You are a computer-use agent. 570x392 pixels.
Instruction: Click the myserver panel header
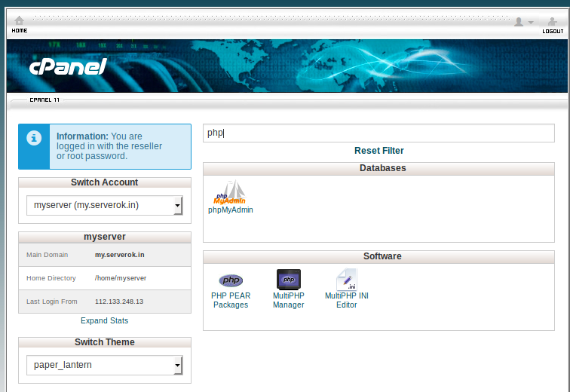(104, 237)
